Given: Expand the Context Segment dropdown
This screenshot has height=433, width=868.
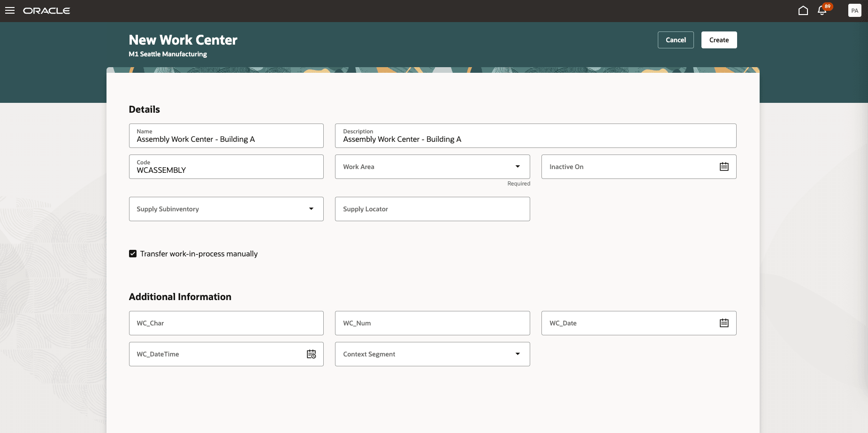Looking at the screenshot, I should 518,354.
